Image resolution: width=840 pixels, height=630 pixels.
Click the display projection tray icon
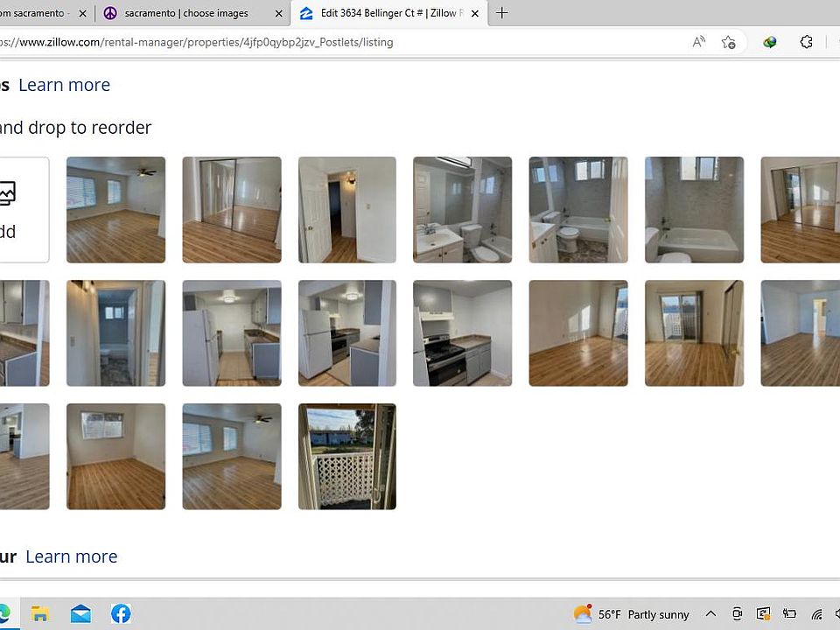pos(763,614)
